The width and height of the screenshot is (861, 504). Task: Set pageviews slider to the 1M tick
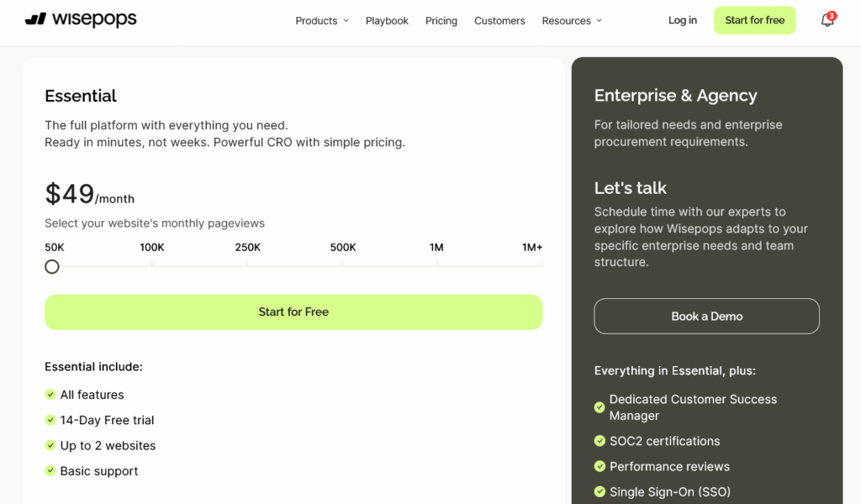437,264
